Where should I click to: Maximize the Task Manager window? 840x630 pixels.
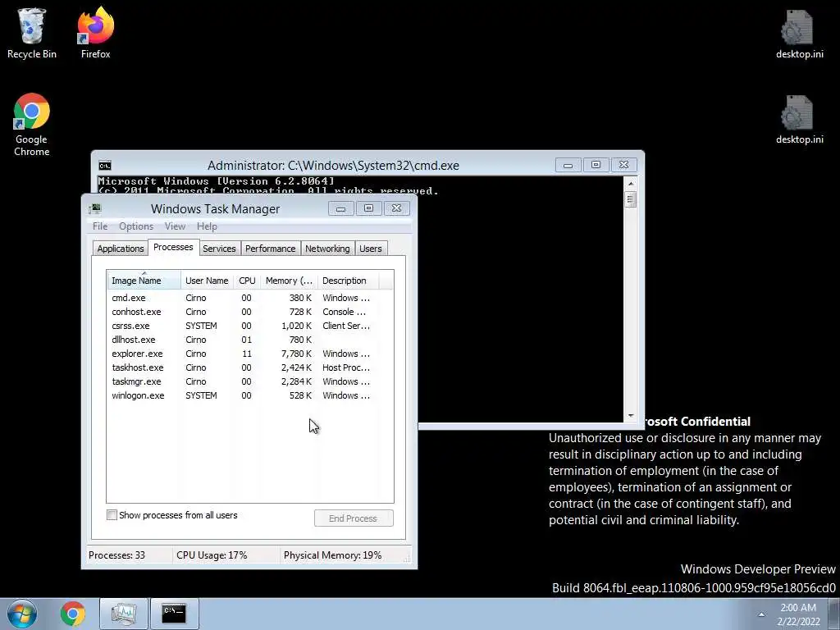click(368, 208)
